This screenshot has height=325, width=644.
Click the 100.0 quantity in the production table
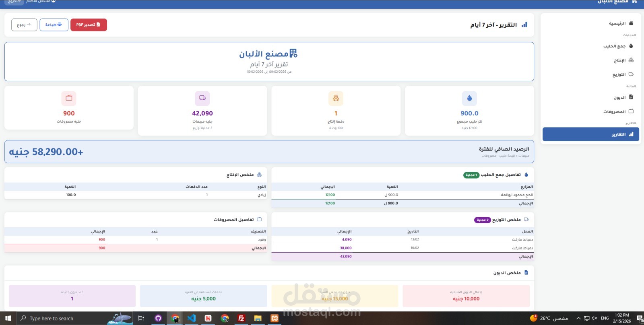click(71, 195)
